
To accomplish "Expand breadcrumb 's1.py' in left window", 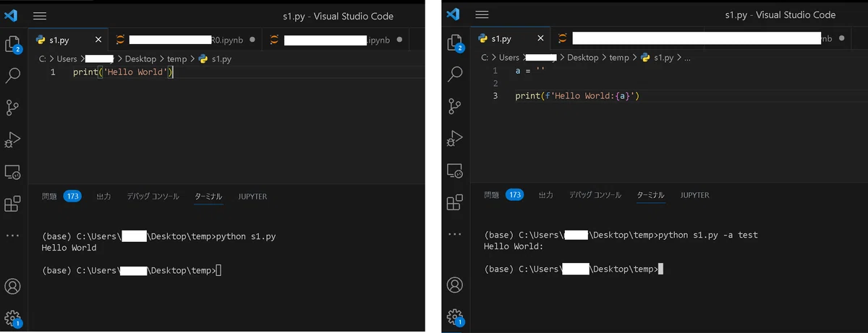I will [x=221, y=59].
